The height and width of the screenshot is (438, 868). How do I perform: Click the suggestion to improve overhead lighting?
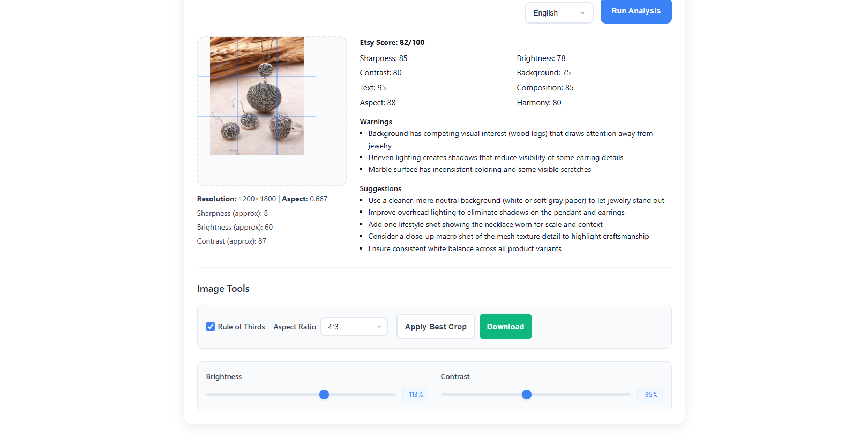[x=497, y=213]
